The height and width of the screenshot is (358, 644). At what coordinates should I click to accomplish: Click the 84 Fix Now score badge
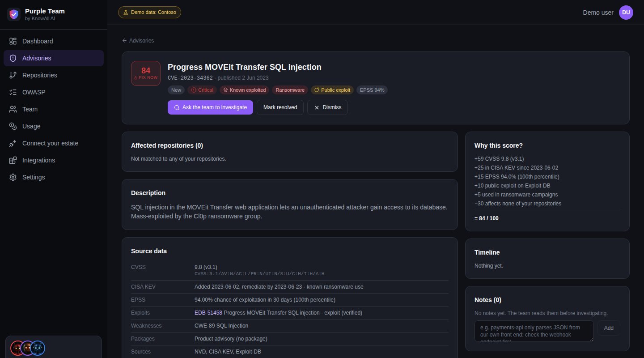(146, 73)
